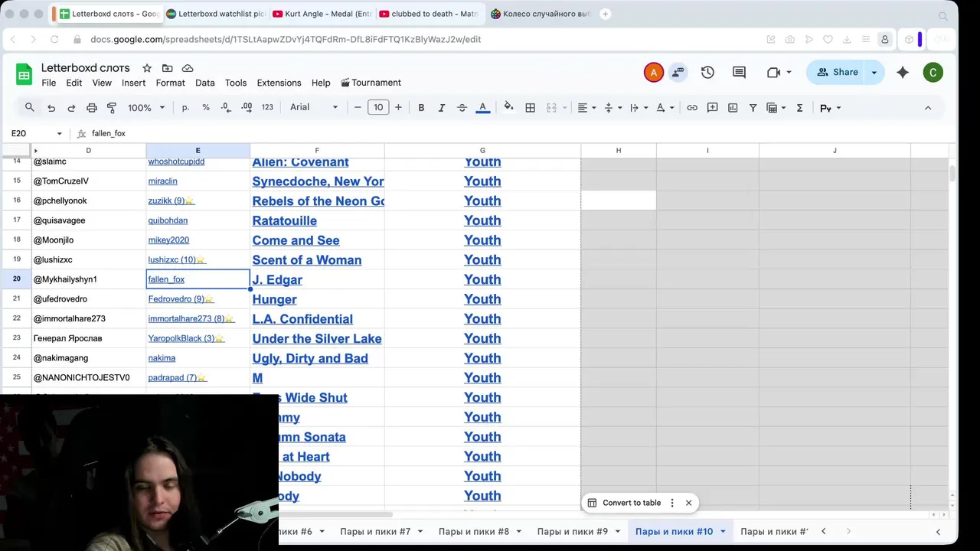Viewport: 980px width, 551px height.
Task: Move document with folder icon
Action: (x=167, y=68)
